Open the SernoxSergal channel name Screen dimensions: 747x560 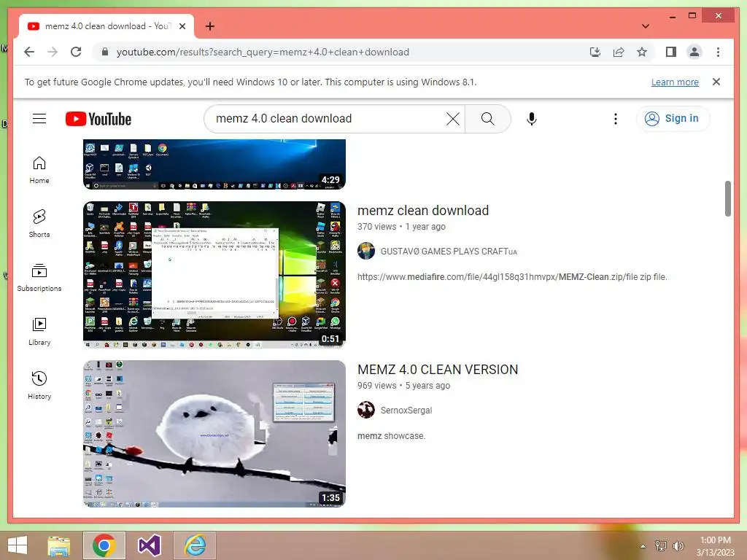coord(406,411)
